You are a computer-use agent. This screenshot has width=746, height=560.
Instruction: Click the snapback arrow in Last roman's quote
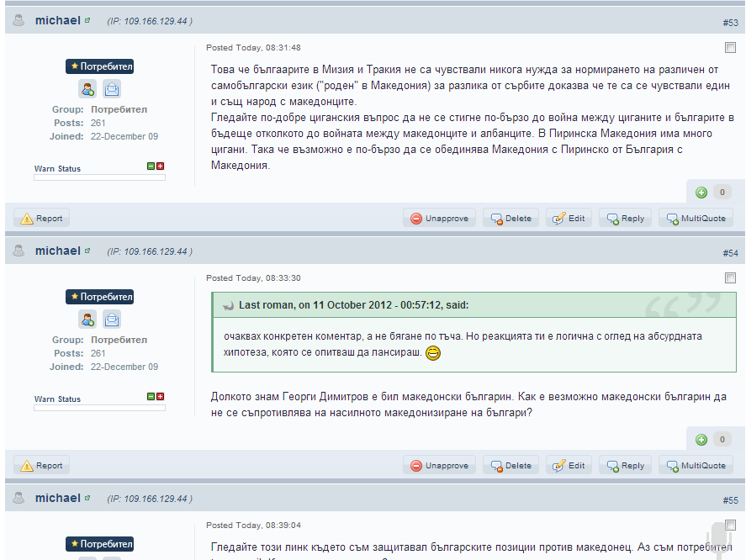point(229,306)
